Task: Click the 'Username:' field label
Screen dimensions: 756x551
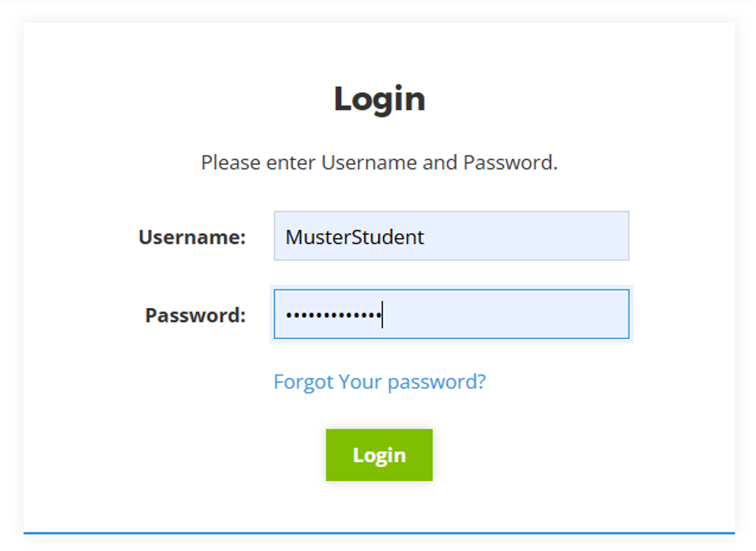Action: [x=192, y=237]
